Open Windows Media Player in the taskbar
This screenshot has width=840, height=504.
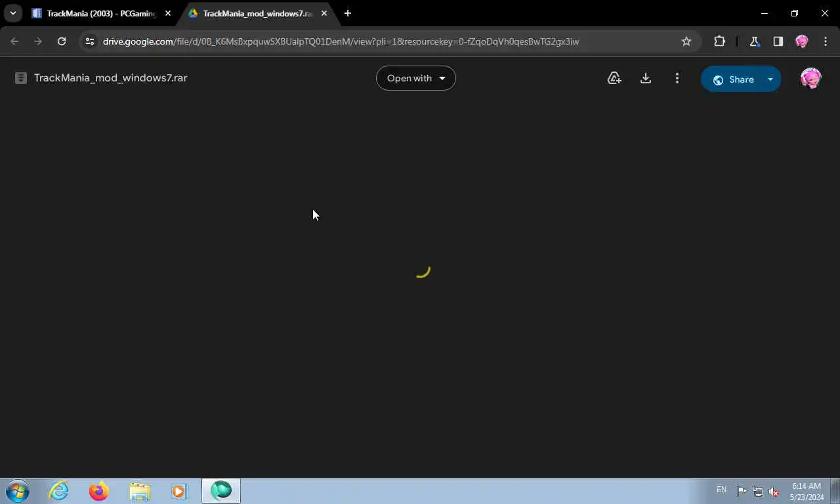tap(180, 491)
